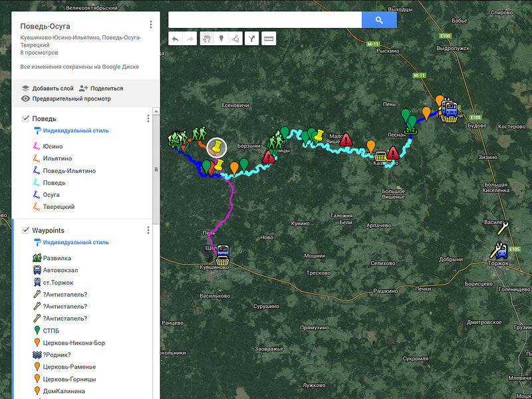Select the measure distance ruler tool
Viewport: 532px width, 399px height.
269,39
